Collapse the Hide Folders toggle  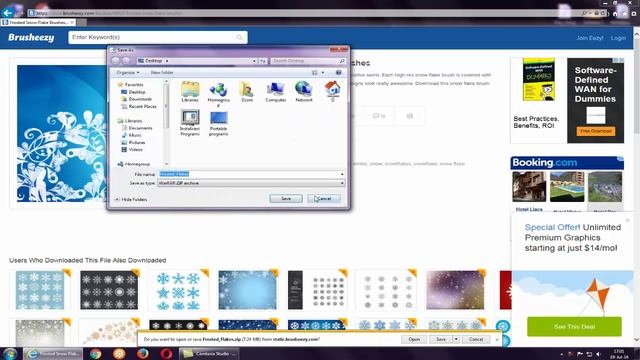(x=131, y=200)
